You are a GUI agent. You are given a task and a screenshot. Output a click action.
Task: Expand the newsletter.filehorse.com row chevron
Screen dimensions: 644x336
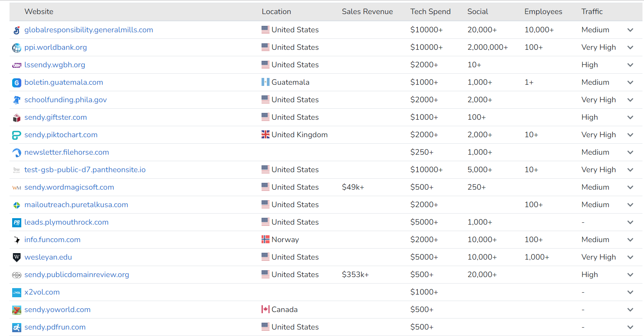[x=630, y=152]
